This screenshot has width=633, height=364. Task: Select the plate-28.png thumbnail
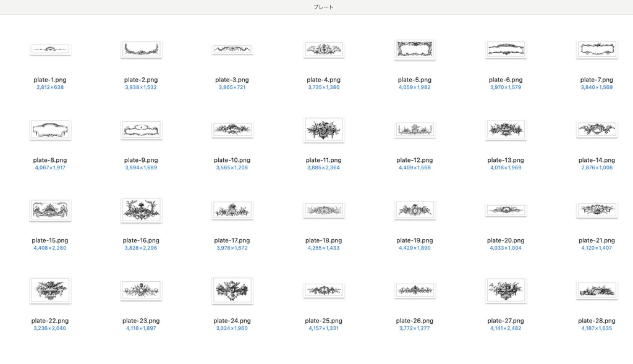point(597,290)
